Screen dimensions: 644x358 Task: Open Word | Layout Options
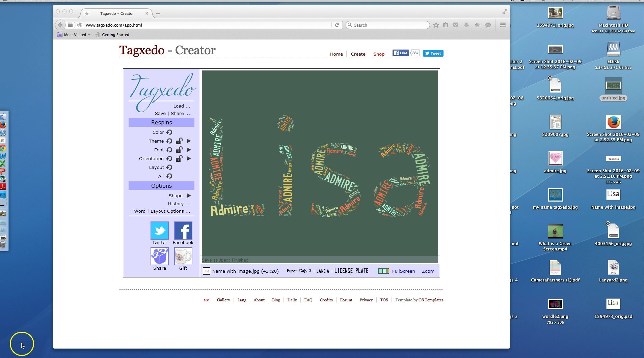pos(161,211)
